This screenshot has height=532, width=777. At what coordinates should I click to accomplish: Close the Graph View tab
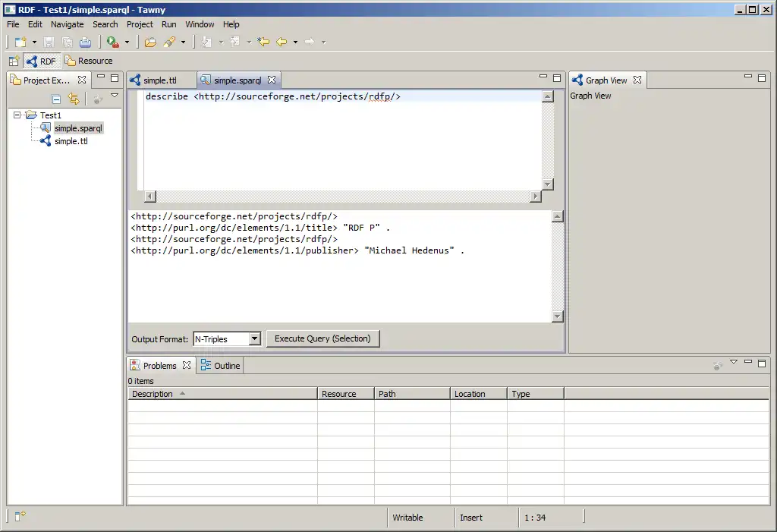tap(637, 80)
